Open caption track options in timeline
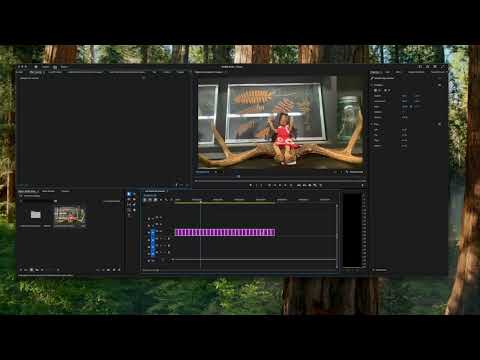Screen dimensions: 480x360 tap(171, 200)
